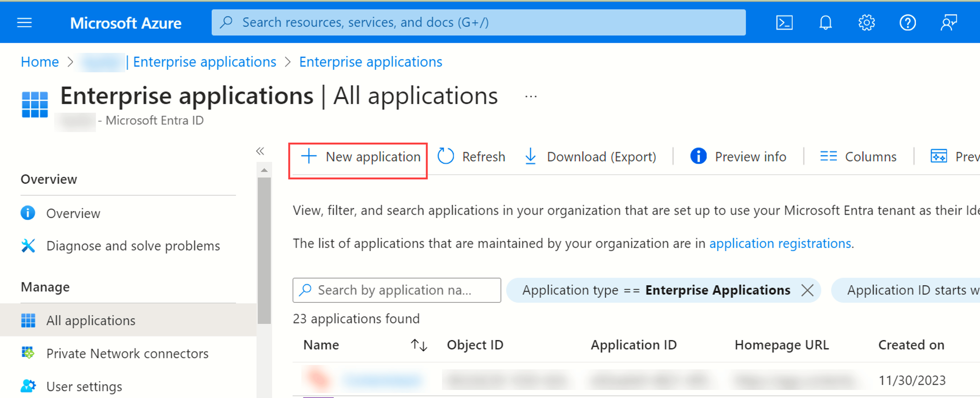Click Download (Export) in the toolbar

(590, 157)
